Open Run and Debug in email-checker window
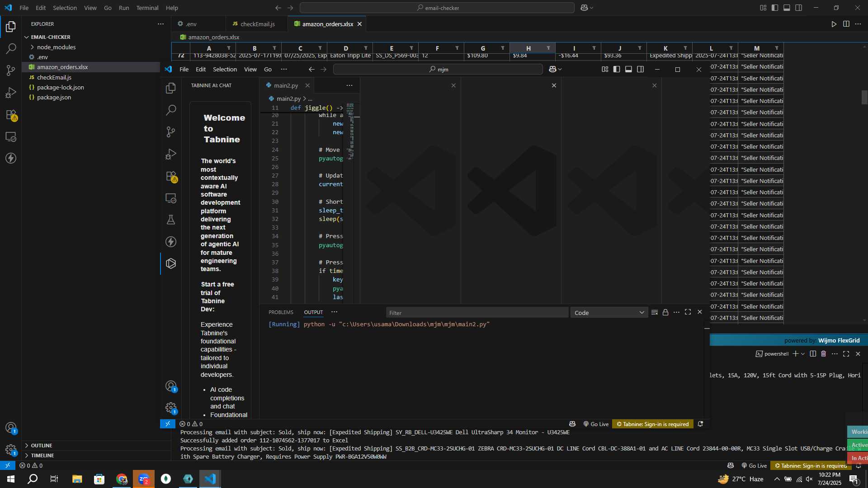The height and width of the screenshot is (488, 868). tap(11, 93)
